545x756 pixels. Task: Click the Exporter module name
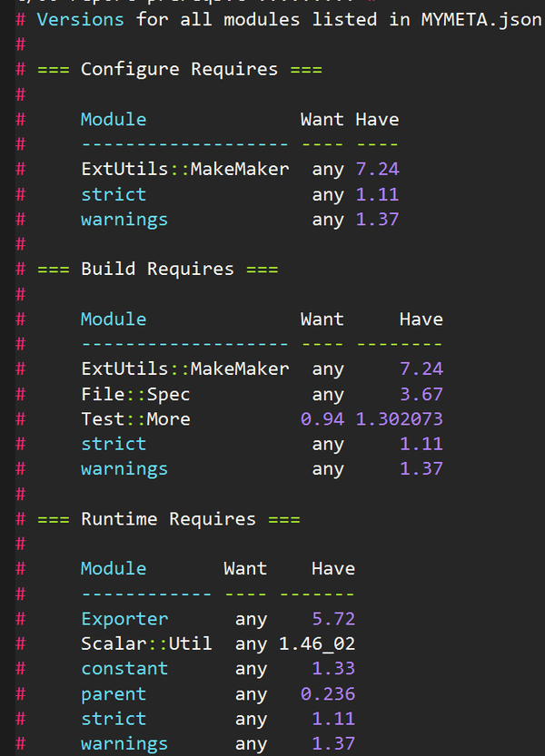(124, 619)
